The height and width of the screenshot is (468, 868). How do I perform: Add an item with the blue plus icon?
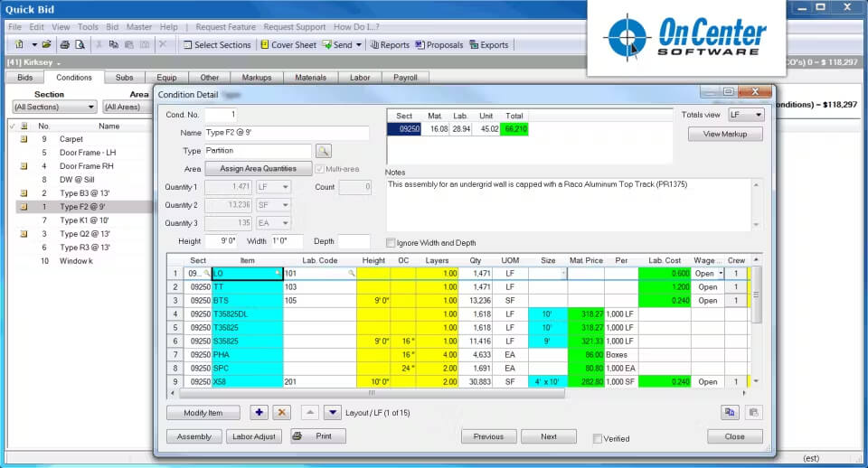pyautogui.click(x=259, y=412)
